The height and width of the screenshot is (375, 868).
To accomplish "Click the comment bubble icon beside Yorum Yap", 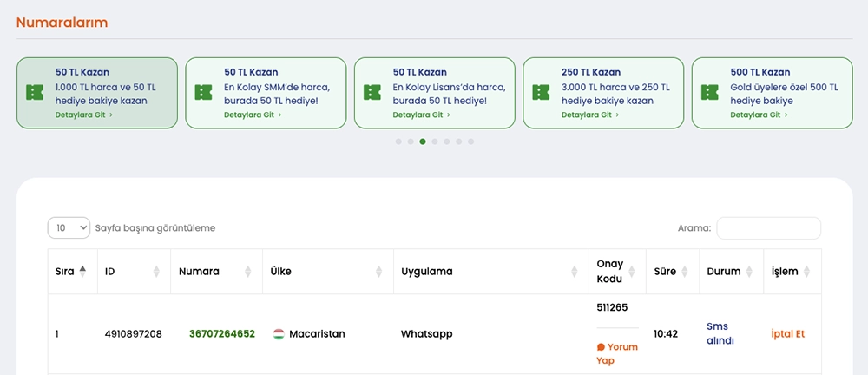I will tap(601, 347).
